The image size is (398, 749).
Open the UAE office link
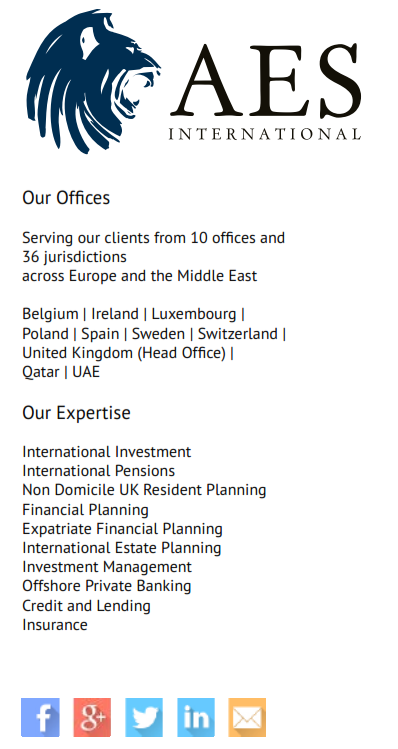[86, 372]
